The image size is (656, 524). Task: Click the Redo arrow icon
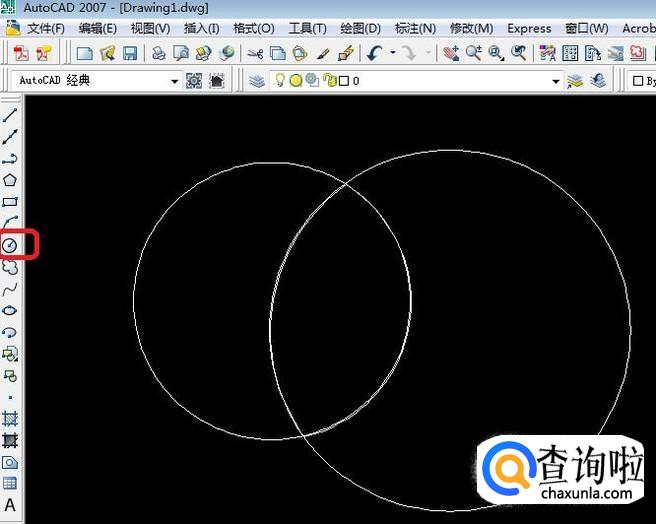pos(409,54)
